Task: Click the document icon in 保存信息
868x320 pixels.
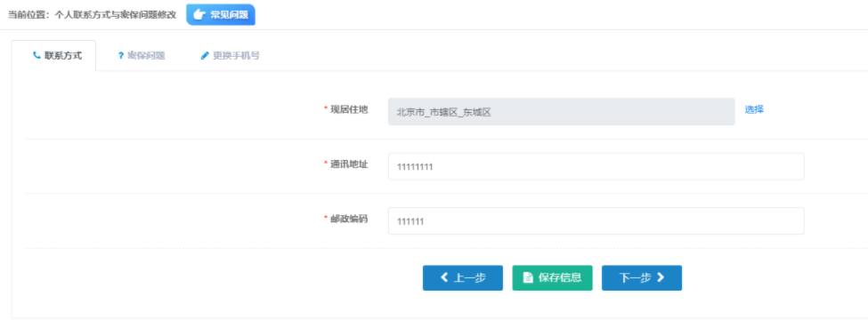Action: [528, 277]
